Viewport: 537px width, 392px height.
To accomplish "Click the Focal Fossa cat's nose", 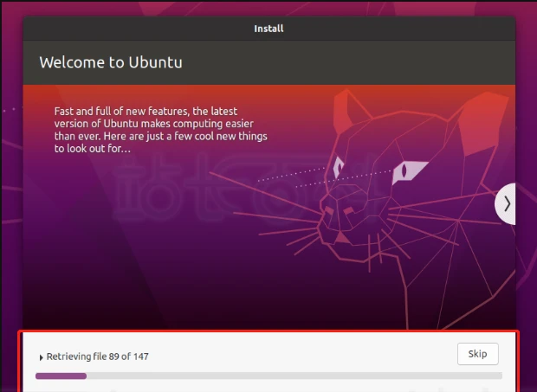I will (342, 238).
